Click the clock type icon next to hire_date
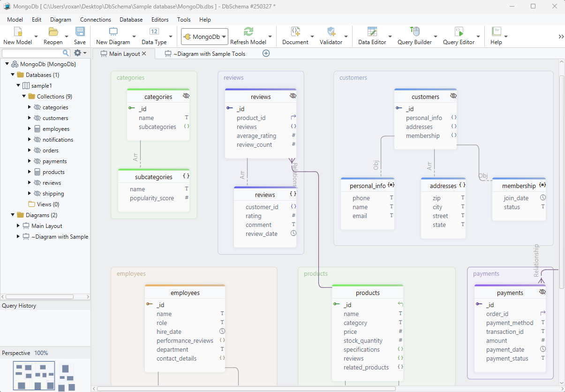Viewport: 565px width, 392px height. 222,332
